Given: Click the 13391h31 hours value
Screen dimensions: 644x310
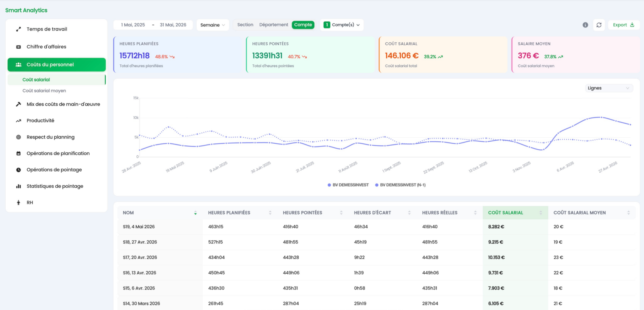Looking at the screenshot, I should (x=267, y=56).
